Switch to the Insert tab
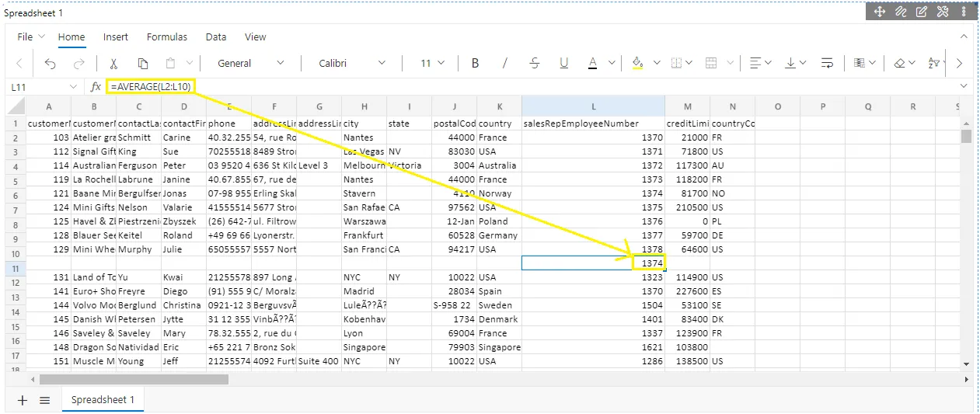 coord(116,37)
